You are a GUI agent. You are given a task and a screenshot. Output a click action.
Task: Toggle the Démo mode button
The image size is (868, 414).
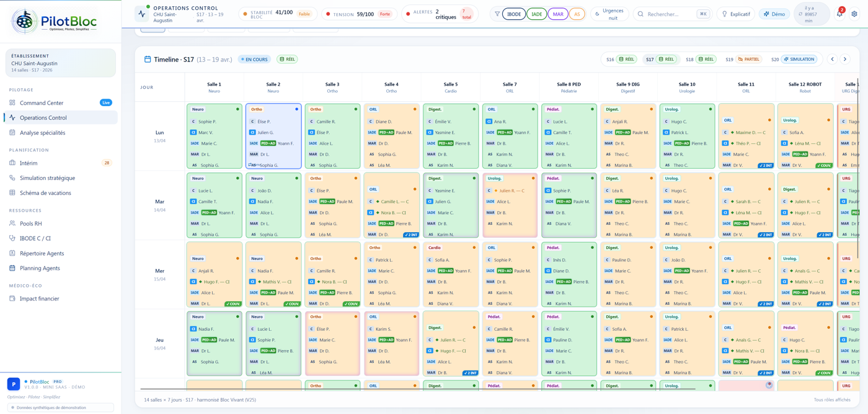[x=774, y=14]
